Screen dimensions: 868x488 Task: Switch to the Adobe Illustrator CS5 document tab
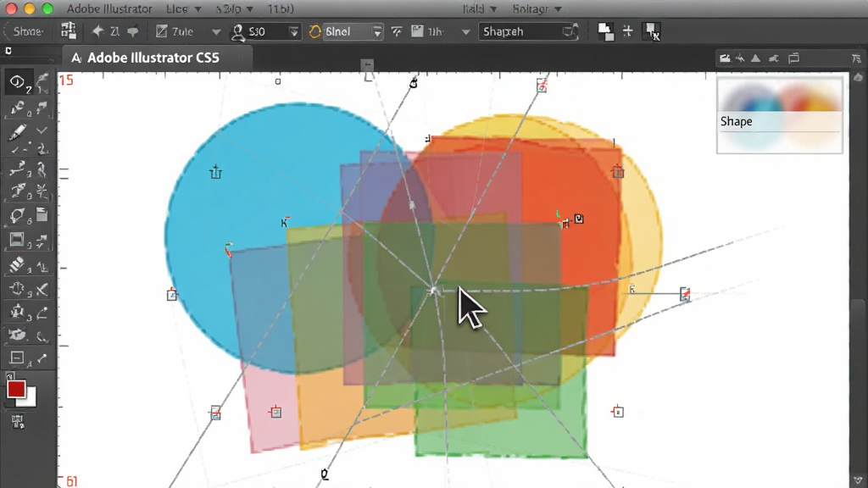coord(157,58)
